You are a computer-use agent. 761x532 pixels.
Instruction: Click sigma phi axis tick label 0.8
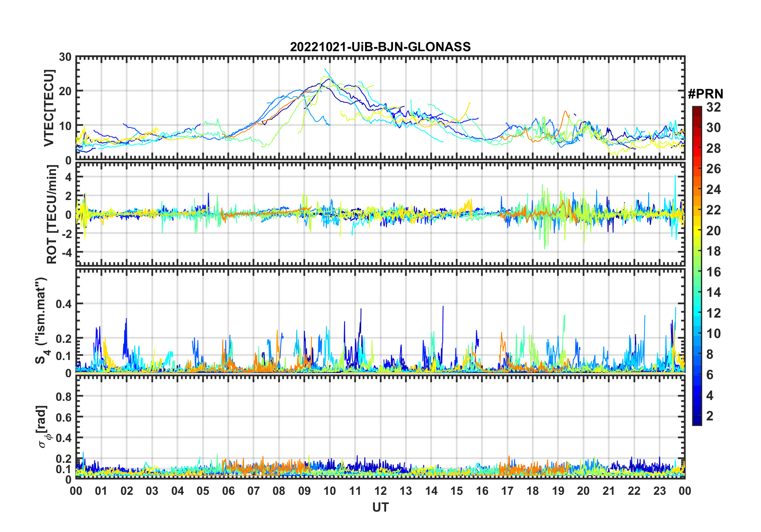(x=64, y=396)
